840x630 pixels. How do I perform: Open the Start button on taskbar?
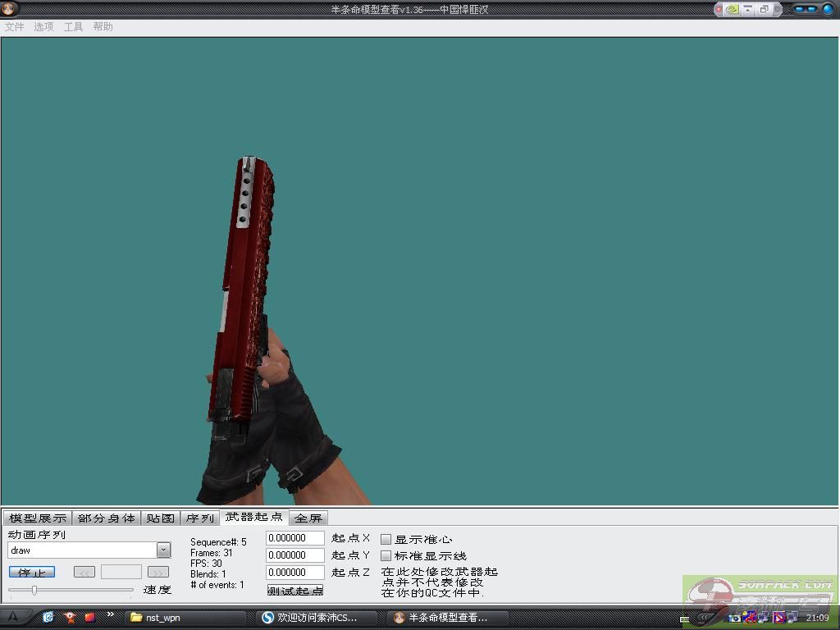[14, 617]
